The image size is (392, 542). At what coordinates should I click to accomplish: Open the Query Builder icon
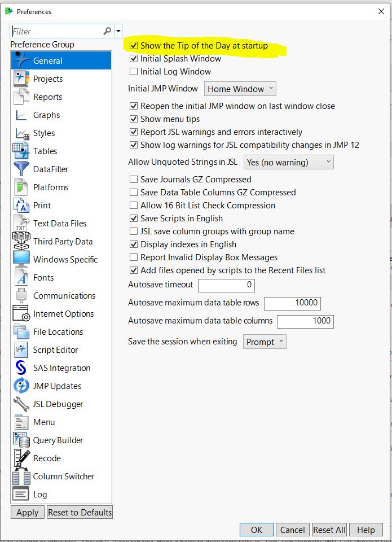coord(21,440)
